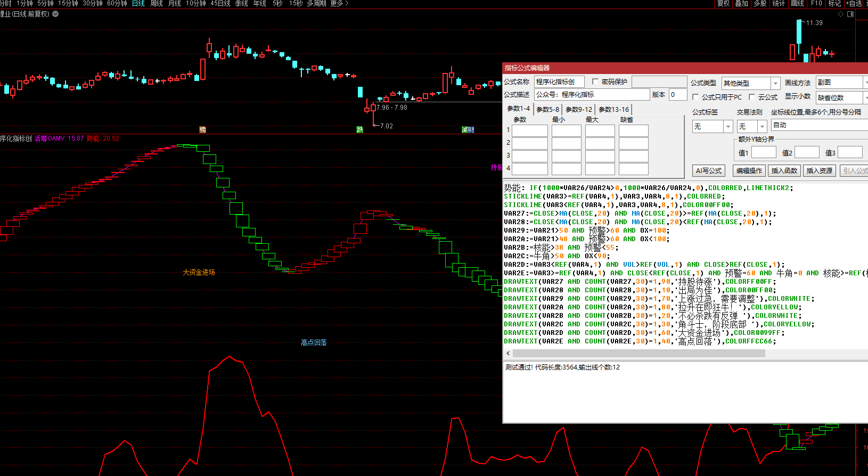868x476 pixels.
Task: Open the circular arrow beside the stock name
Action: coord(55,14)
